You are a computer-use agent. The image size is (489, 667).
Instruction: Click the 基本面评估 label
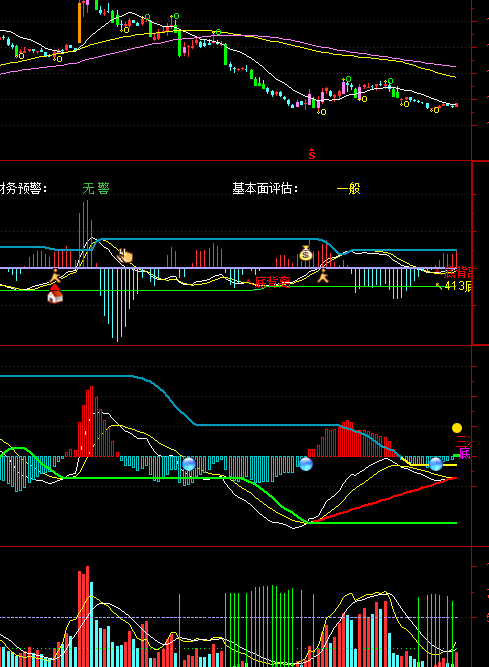pos(265,188)
